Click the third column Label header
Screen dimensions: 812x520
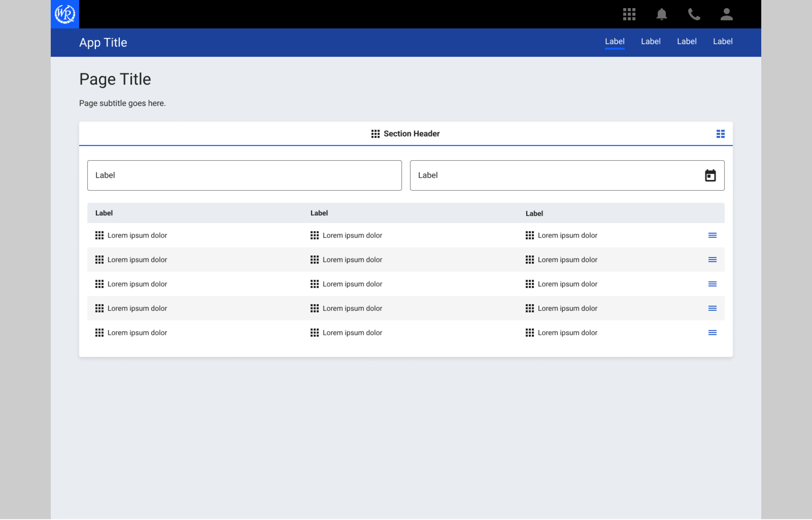click(x=534, y=214)
